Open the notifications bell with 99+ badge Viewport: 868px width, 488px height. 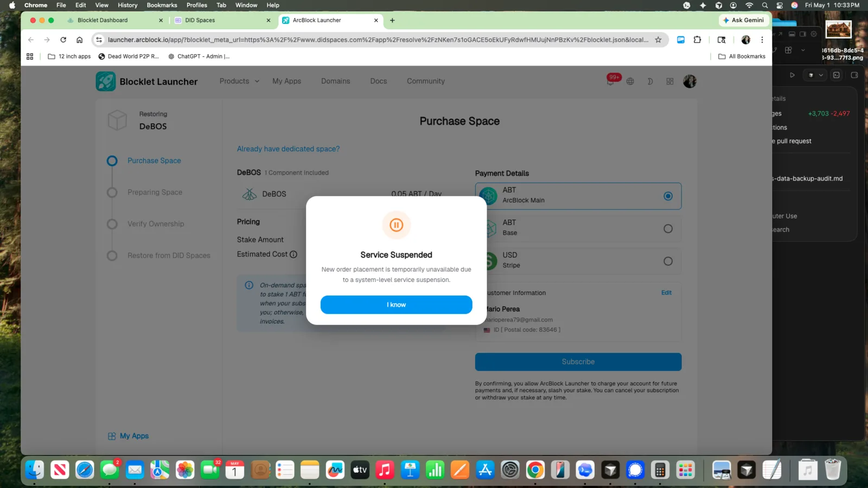click(x=611, y=81)
